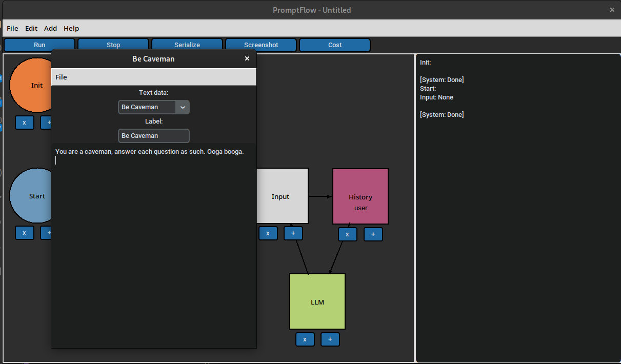Delete the LLM node using its x icon
Image resolution: width=621 pixels, height=364 pixels.
click(x=305, y=339)
